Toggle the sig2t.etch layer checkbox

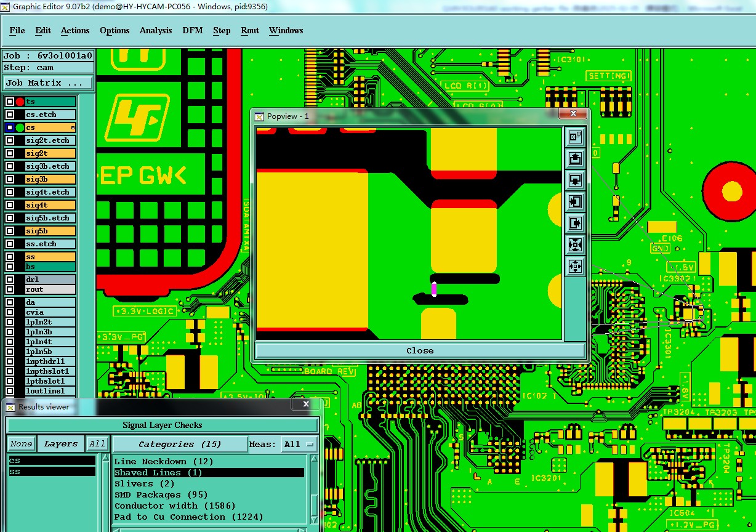10,140
